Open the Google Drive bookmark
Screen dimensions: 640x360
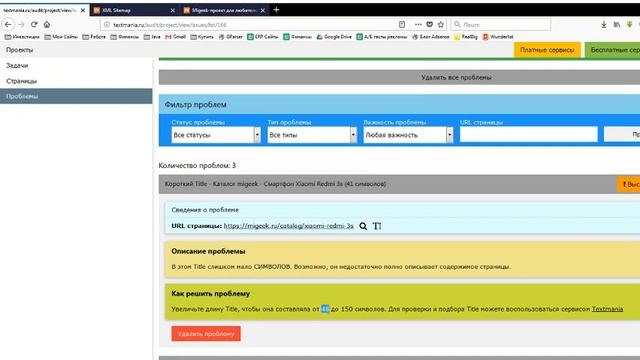click(334, 37)
